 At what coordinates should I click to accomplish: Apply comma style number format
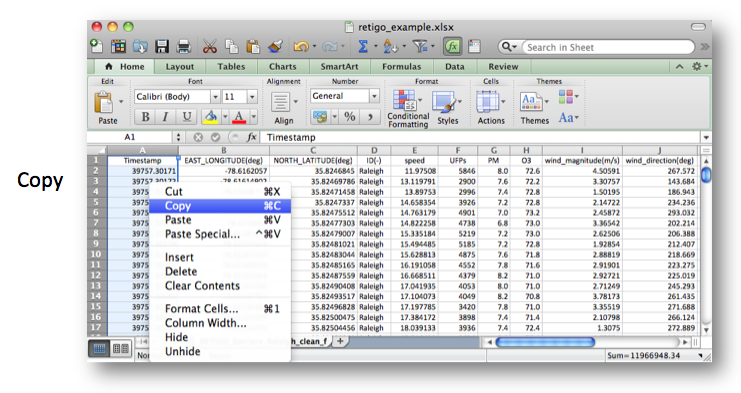(x=370, y=116)
